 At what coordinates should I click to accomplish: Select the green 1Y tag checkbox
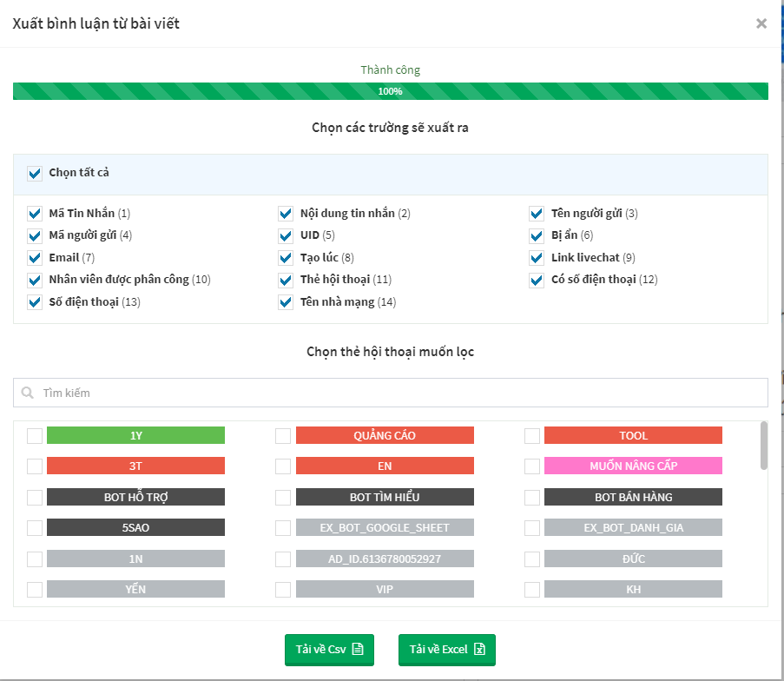click(x=35, y=436)
